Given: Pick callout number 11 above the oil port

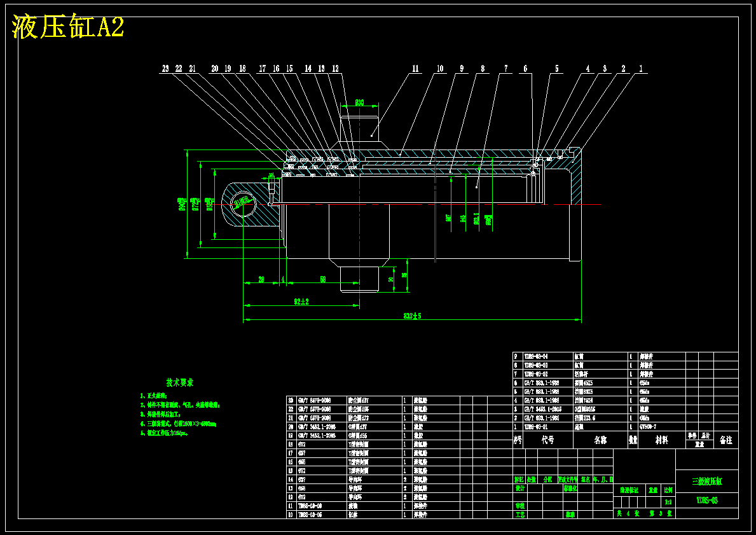Looking at the screenshot, I should 415,69.
